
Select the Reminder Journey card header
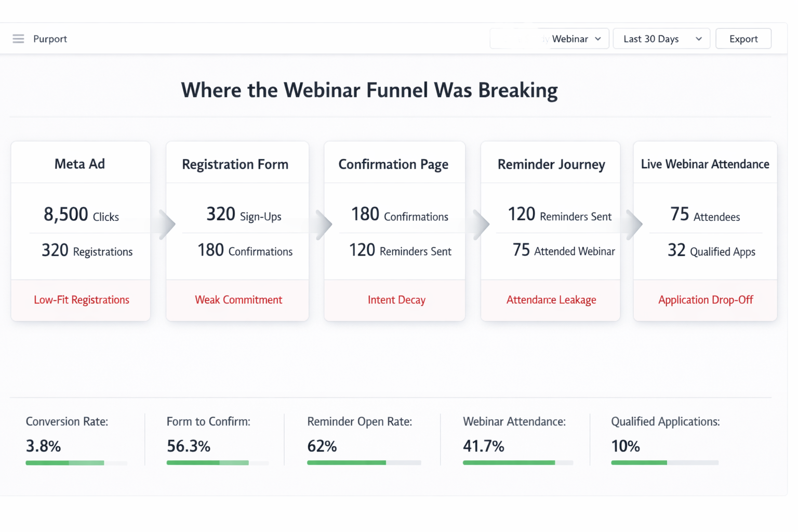[551, 165]
